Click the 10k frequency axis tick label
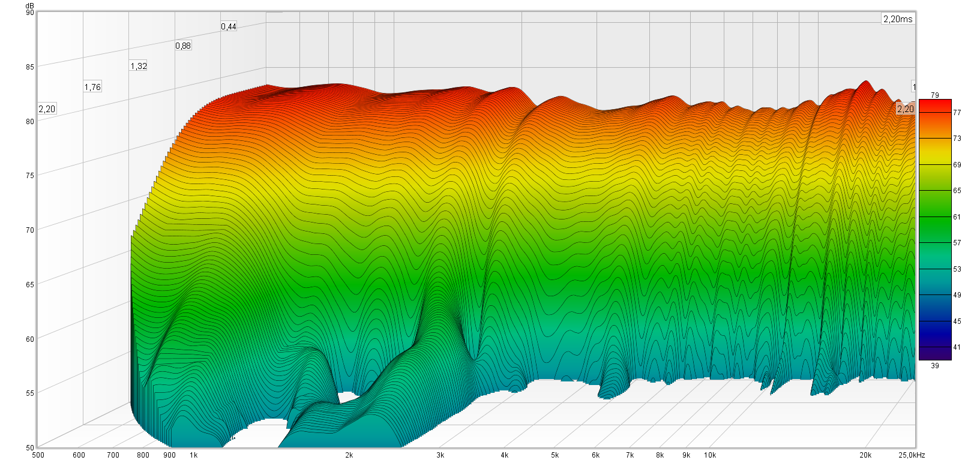This screenshot has height=463, width=980. coord(710,455)
